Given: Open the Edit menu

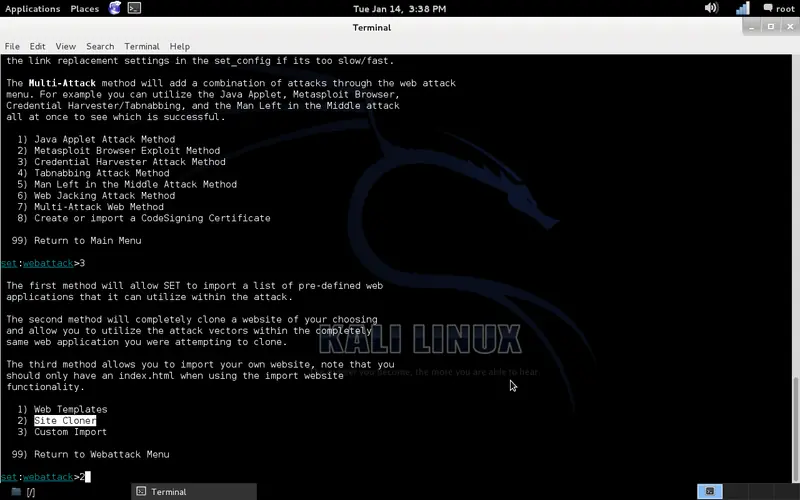Looking at the screenshot, I should (37, 46).
